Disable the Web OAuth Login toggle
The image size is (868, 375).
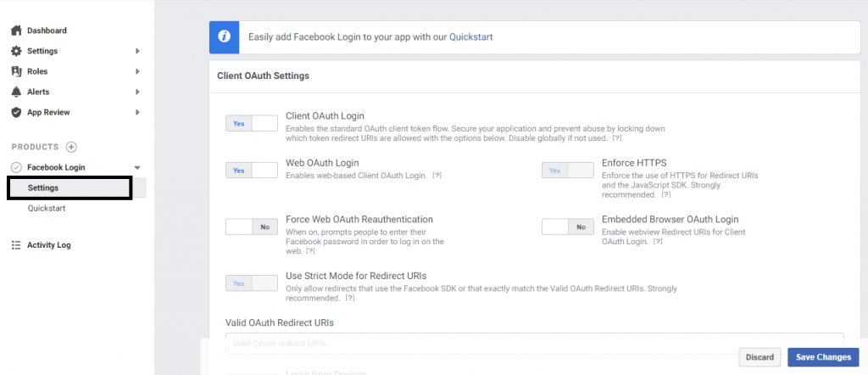tap(251, 171)
